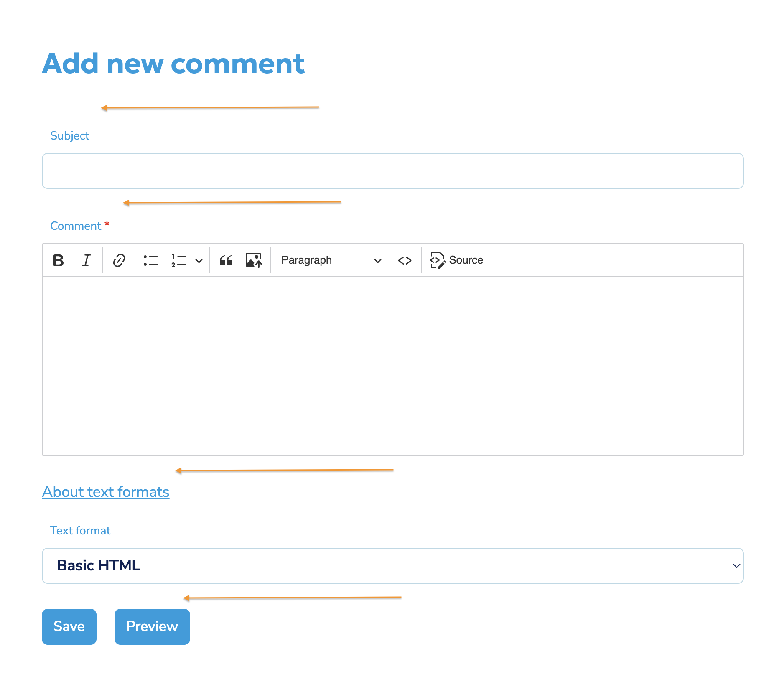Open the Paragraph style dropdown
Viewport: 784px width, 697px height.
pos(330,260)
